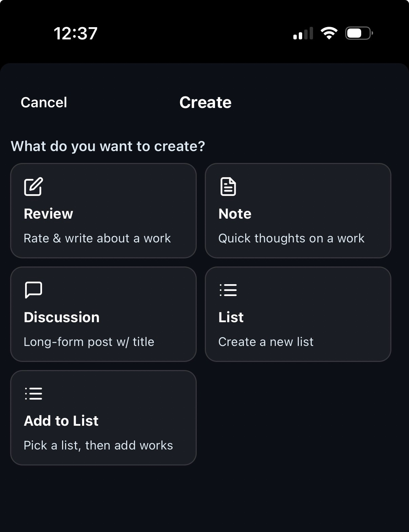Tap the Wi-Fi status icon
The height and width of the screenshot is (532, 409).
[x=329, y=33]
